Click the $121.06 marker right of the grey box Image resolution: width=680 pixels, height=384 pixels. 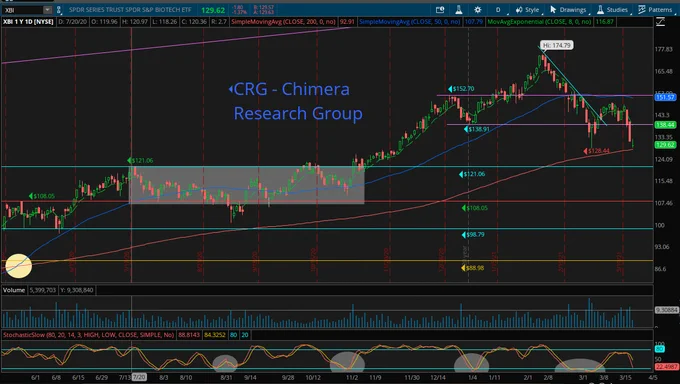tap(472, 174)
